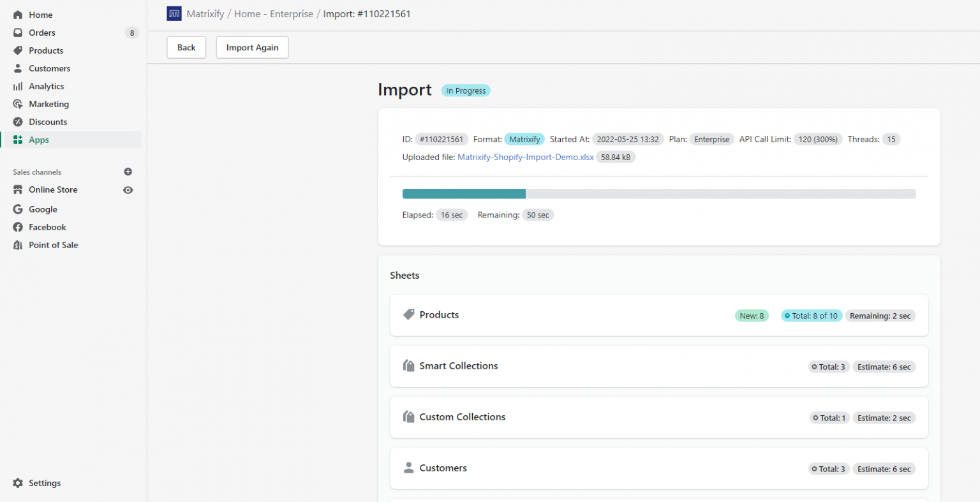Click the Matrixify app logo in the breadcrumb
This screenshot has height=502, width=980.
(x=174, y=13)
